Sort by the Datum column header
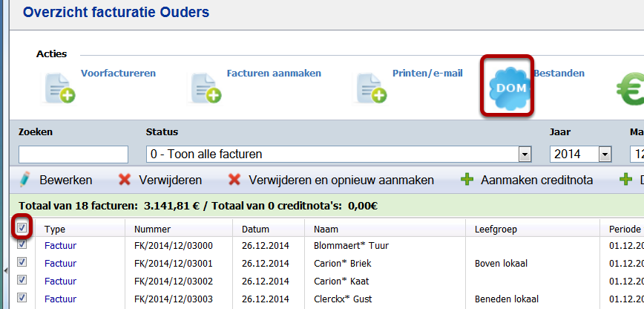 [256, 229]
